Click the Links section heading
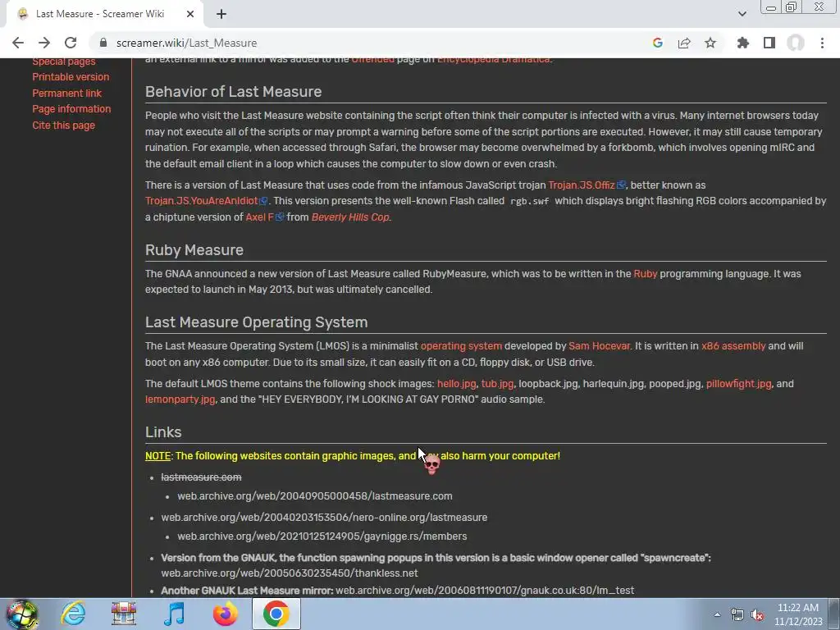The width and height of the screenshot is (840, 630). click(163, 432)
